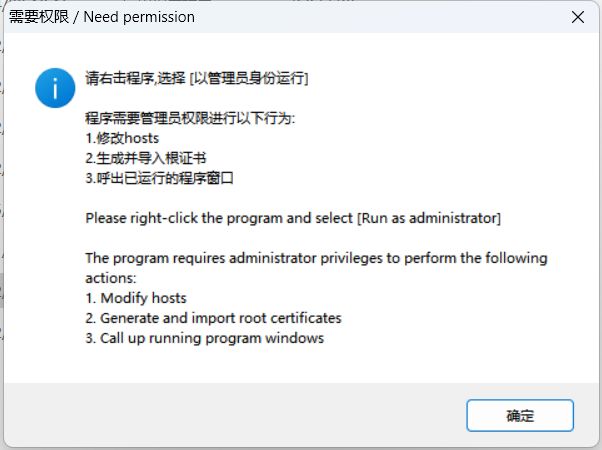Click "The program requires administrator privileges" line
This screenshot has height=450, width=602.
tap(316, 258)
